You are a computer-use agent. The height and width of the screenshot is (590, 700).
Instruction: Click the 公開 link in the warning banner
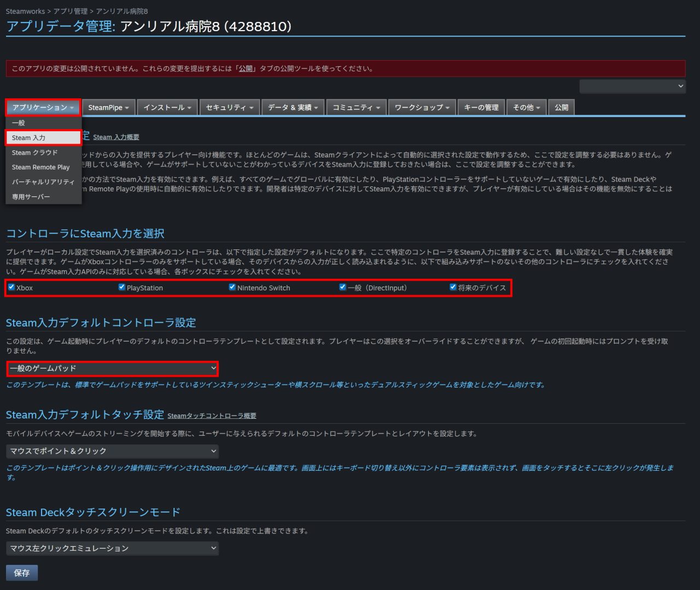click(246, 69)
